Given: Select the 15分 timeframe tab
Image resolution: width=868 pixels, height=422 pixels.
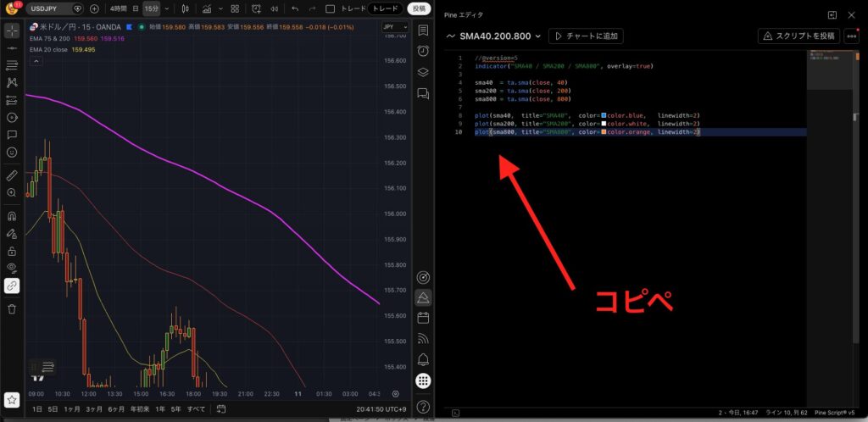Looking at the screenshot, I should (150, 8).
